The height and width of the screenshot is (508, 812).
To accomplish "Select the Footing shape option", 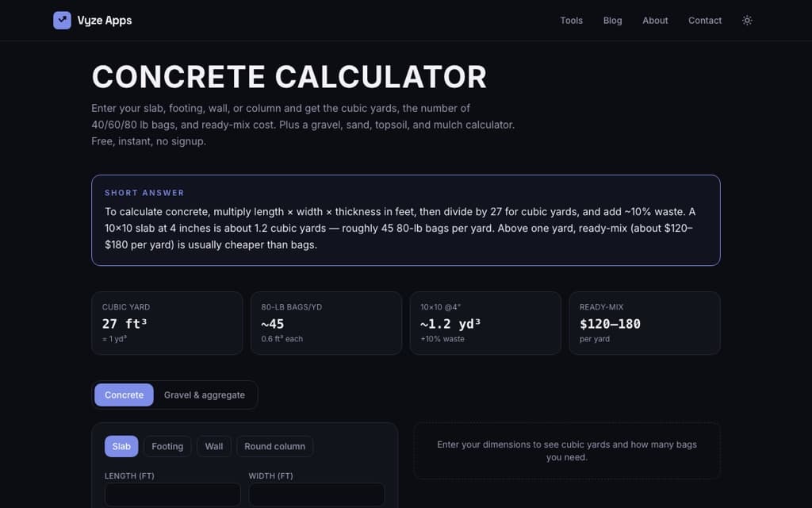I will pyautogui.click(x=167, y=446).
